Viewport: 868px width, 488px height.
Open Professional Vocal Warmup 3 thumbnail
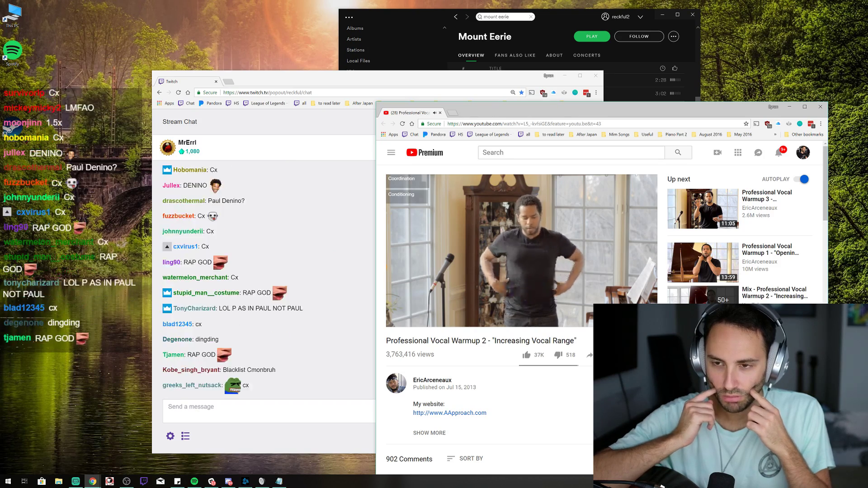point(703,209)
